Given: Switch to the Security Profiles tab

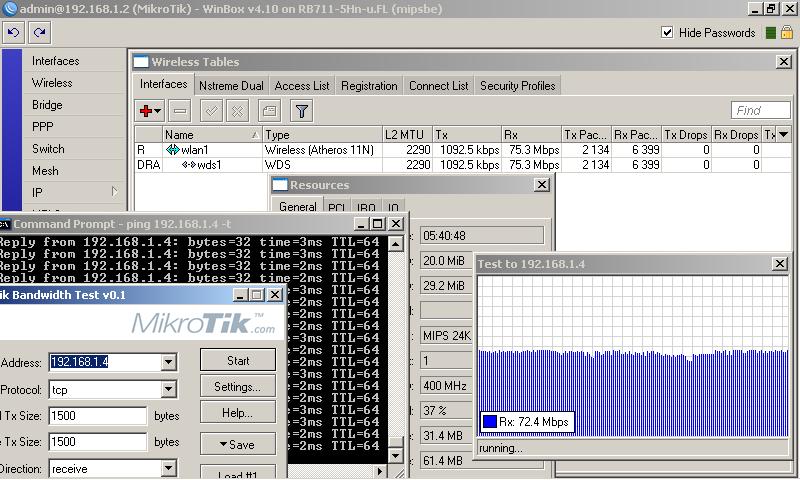Looking at the screenshot, I should point(517,86).
